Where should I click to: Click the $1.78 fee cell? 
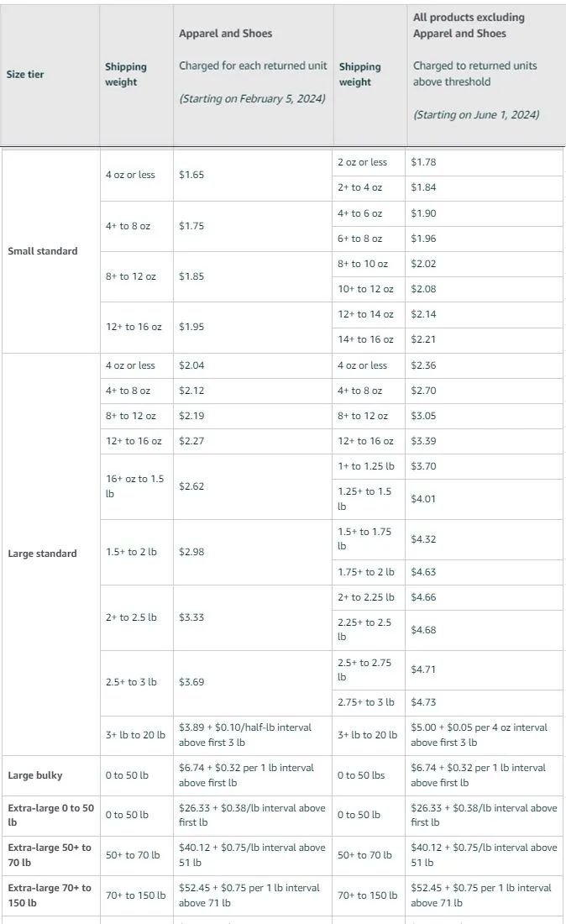[423, 162]
